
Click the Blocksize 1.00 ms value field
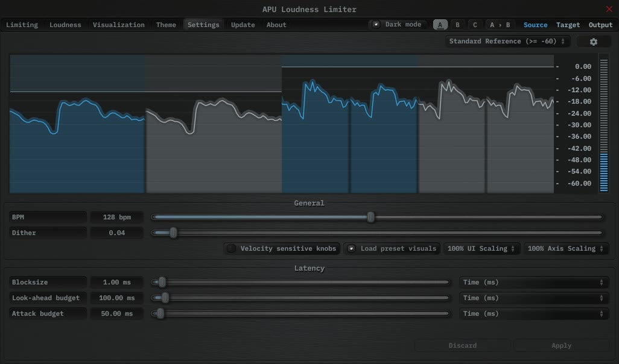pyautogui.click(x=117, y=283)
